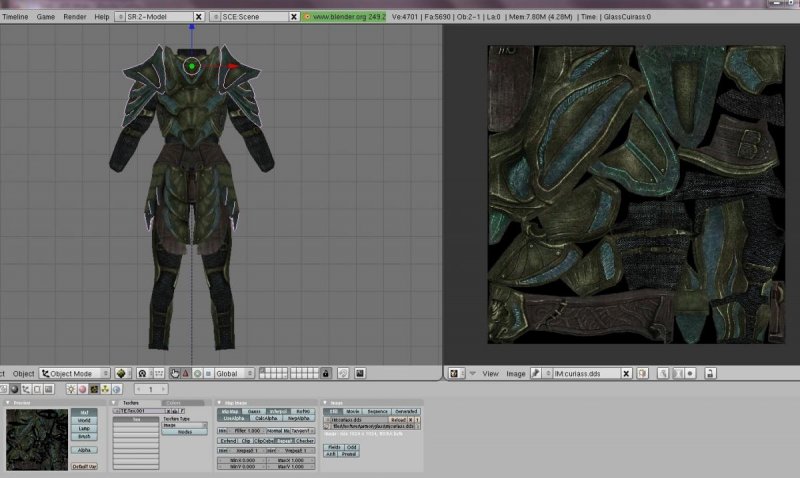Open the Render menu

[x=74, y=17]
